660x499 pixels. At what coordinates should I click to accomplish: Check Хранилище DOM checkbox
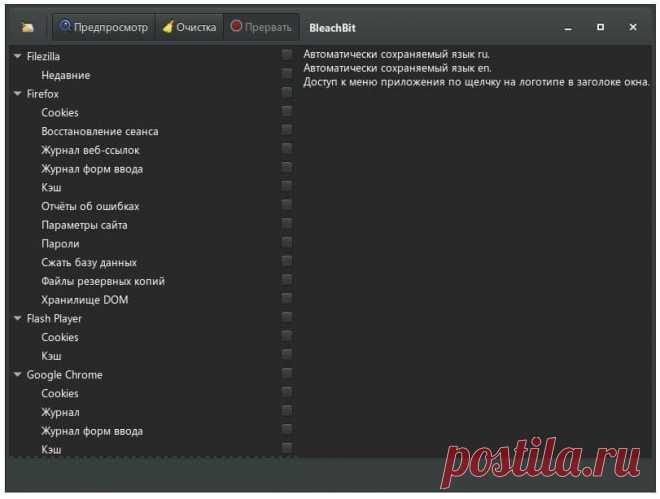[287, 298]
